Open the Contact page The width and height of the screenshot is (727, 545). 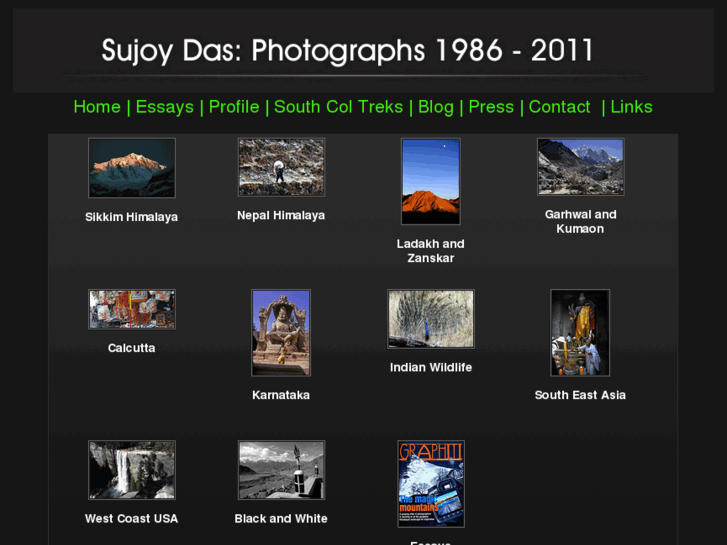pos(559,107)
